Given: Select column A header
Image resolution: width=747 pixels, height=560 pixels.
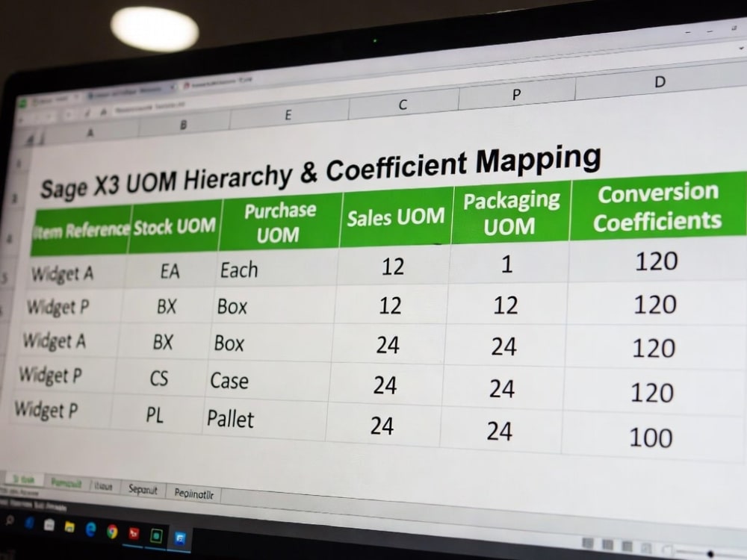Looking at the screenshot, I should 89,134.
